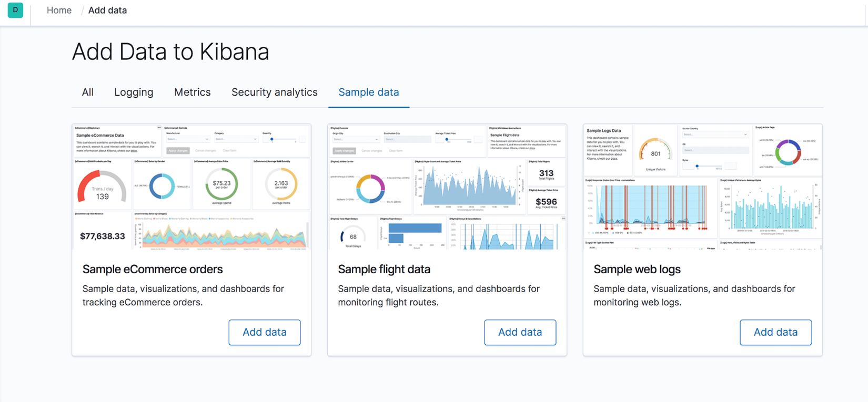
Task: Open the Logging tab
Action: coord(134,92)
